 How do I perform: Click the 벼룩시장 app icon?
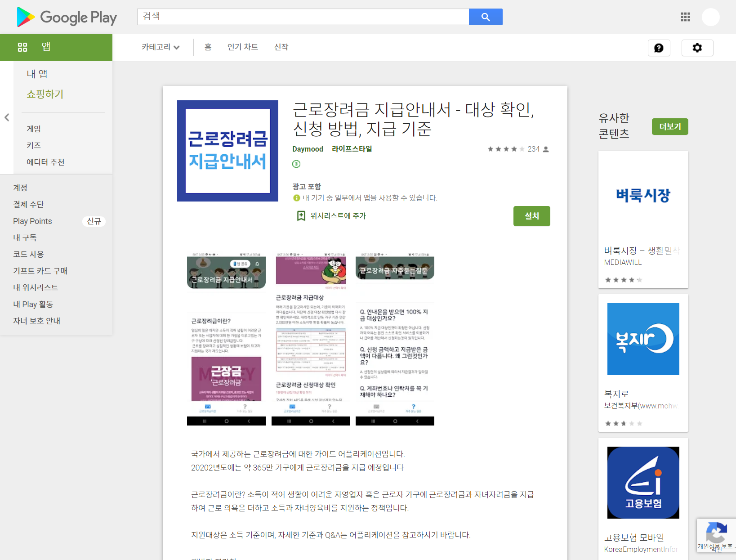643,195
